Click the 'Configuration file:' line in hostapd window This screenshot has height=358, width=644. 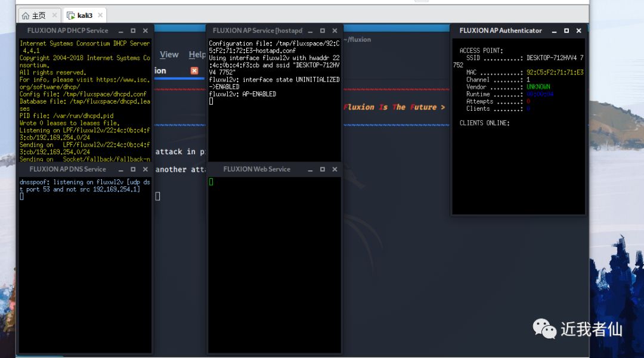click(x=274, y=43)
